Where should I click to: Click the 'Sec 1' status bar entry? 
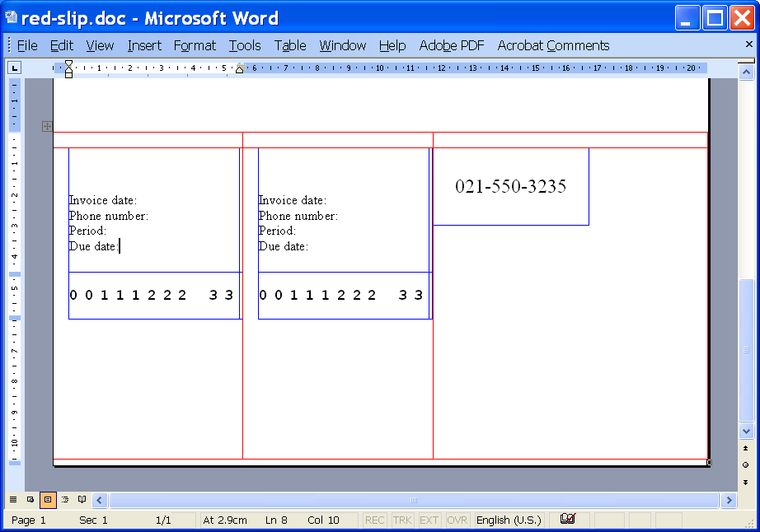93,520
